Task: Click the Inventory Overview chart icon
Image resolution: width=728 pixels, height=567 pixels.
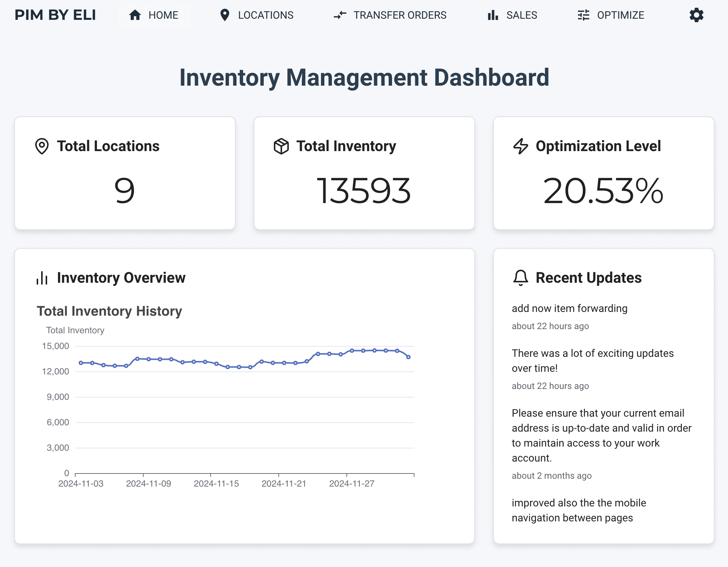Action: pyautogui.click(x=42, y=278)
